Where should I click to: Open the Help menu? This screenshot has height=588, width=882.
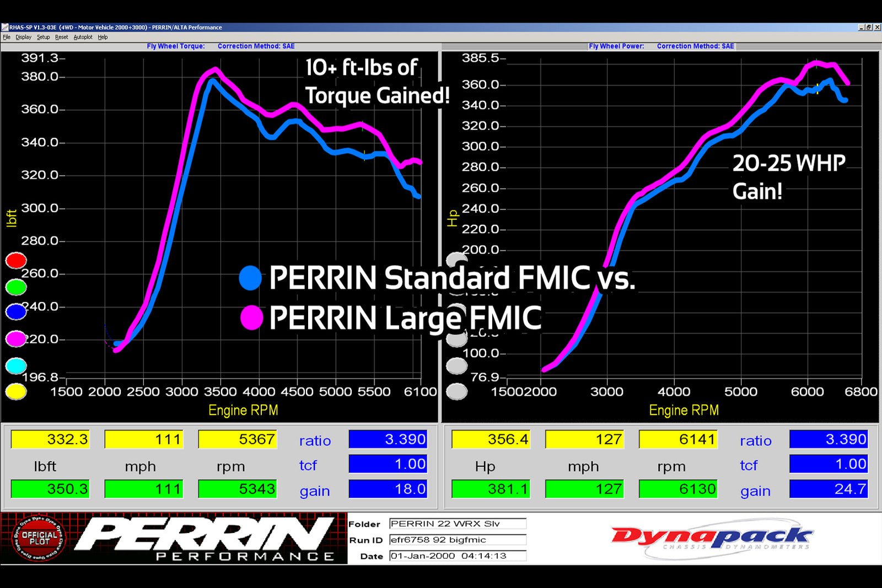tap(103, 37)
